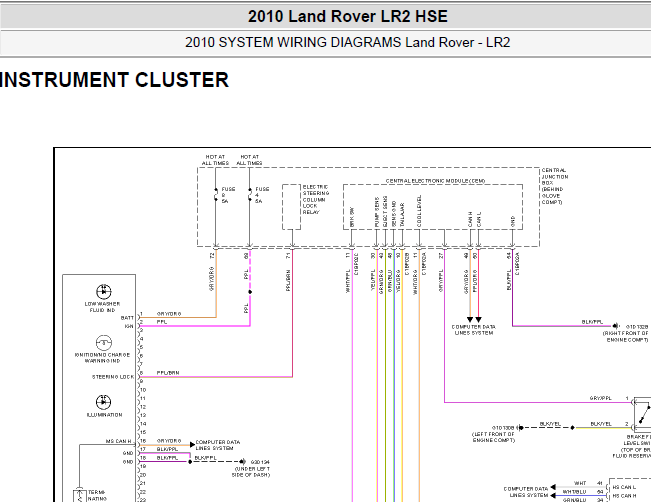The height and width of the screenshot is (502, 651).
Task: Click the Fuse 8 symbol in the junction box
Action: click(x=215, y=195)
